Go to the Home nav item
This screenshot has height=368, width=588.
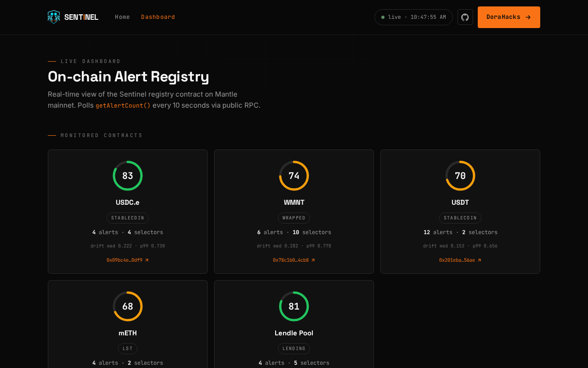(x=122, y=17)
